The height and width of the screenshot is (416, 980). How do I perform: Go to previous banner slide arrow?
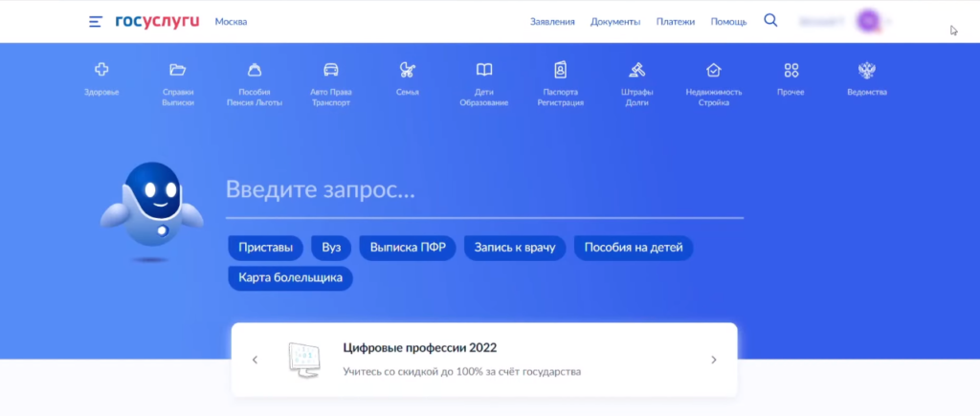255,360
